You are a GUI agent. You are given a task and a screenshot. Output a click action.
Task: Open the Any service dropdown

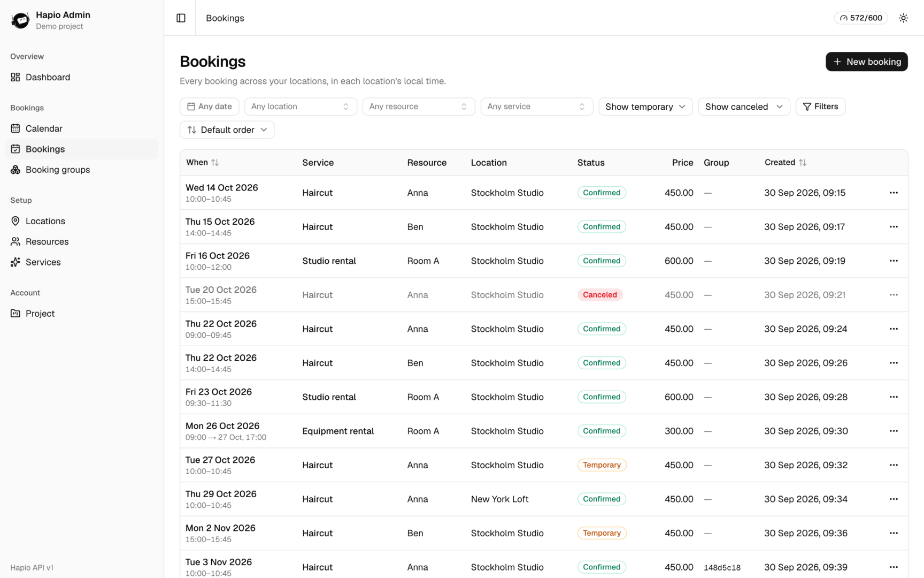[537, 107]
